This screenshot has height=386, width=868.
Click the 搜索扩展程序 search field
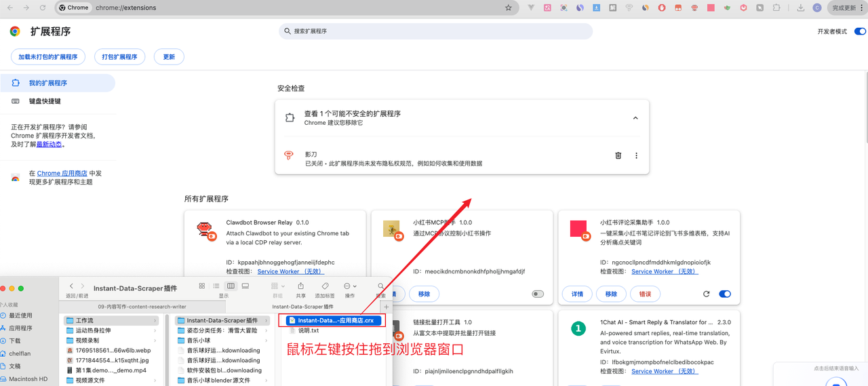pos(435,31)
